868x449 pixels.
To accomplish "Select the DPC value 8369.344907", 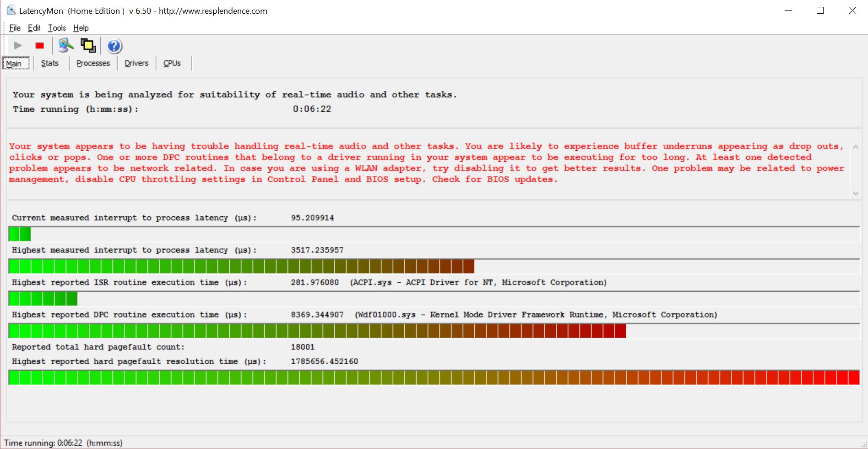I will click(317, 315).
